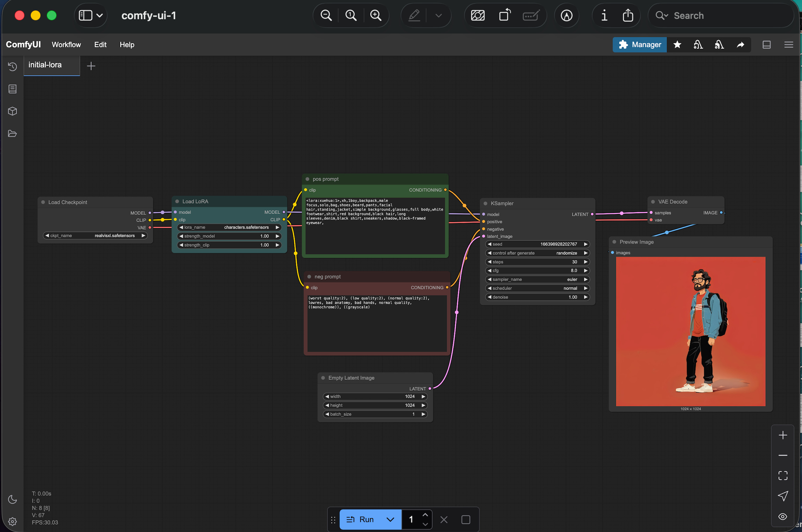Click the fit view canvas icon
The height and width of the screenshot is (532, 802).
tap(783, 475)
